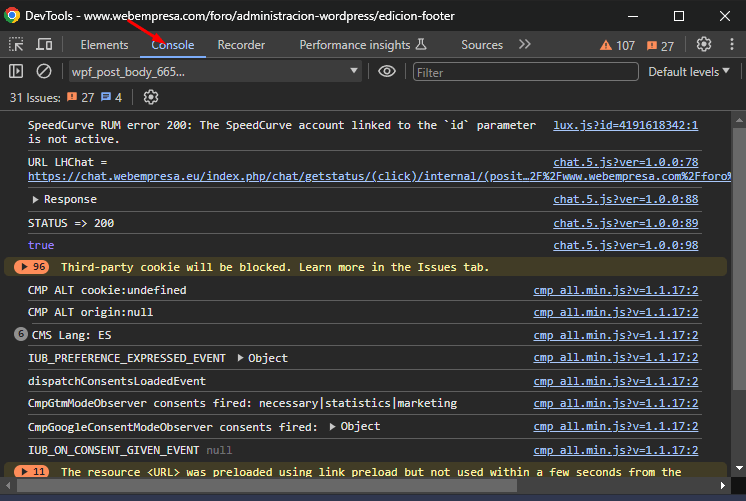Open source link for CmpGtmModeObserver row

616,403
